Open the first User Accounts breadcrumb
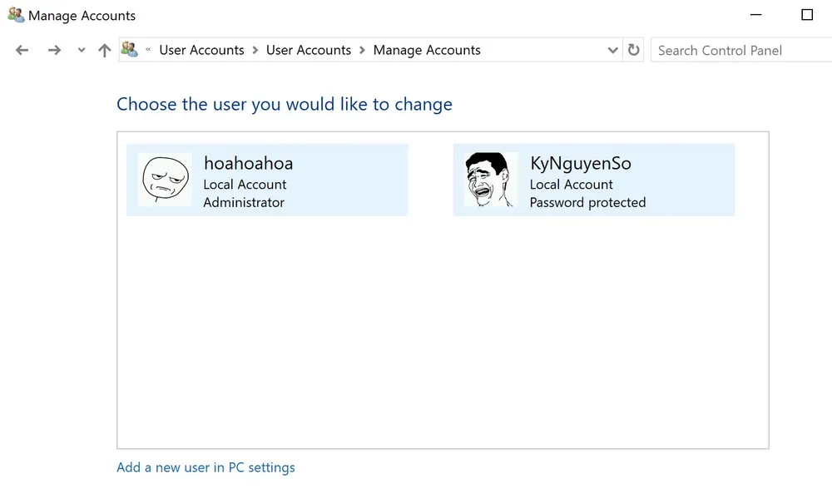Screen dimensions: 832x504 (201, 50)
